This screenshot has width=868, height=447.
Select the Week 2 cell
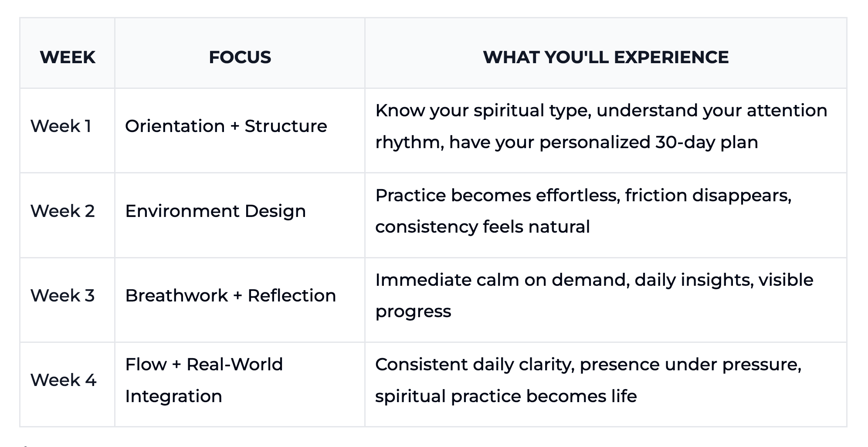62,211
